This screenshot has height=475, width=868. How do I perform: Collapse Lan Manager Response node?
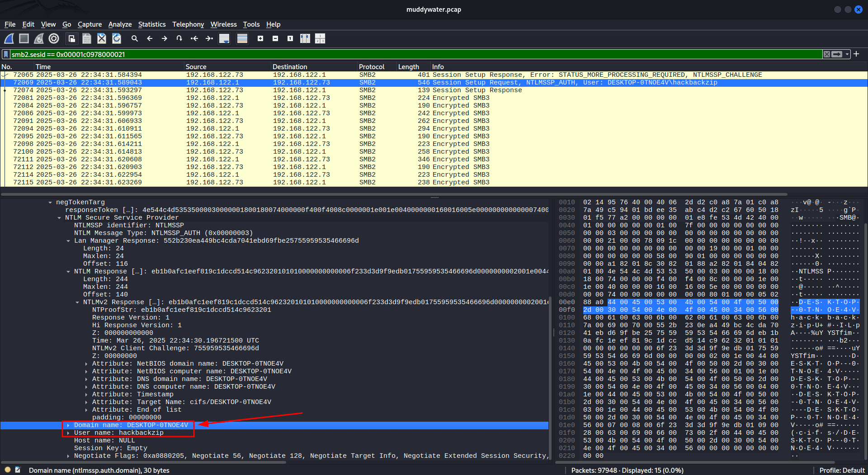pyautogui.click(x=68, y=241)
